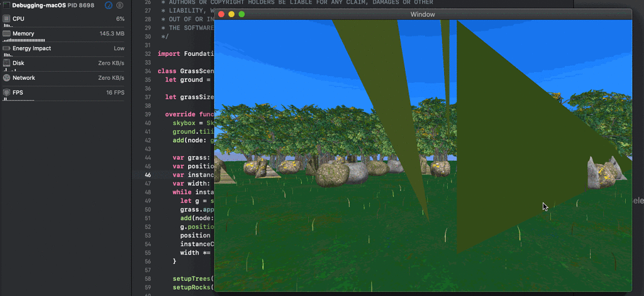Click the Disk Zero KB/s value
Viewport: 644px width, 296px height.
click(111, 63)
